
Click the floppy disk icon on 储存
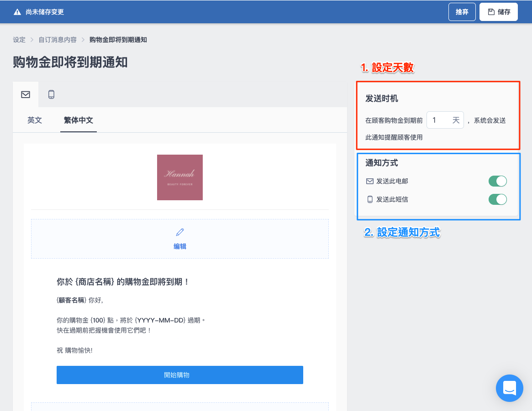click(x=491, y=12)
